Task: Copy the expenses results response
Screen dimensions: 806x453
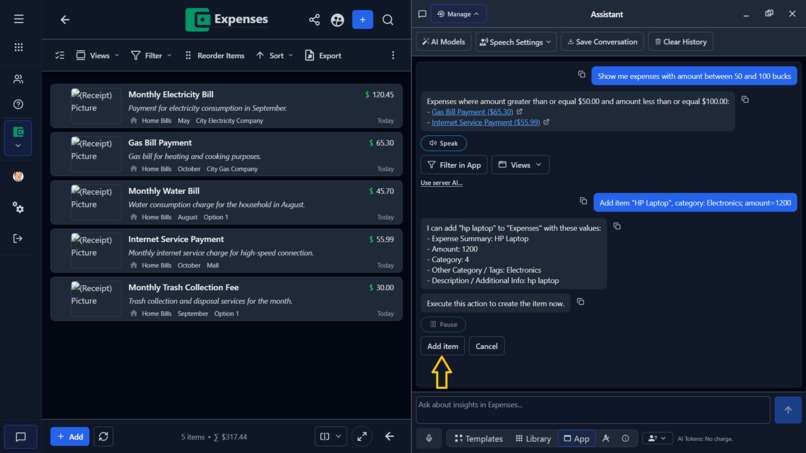Action: (x=745, y=100)
